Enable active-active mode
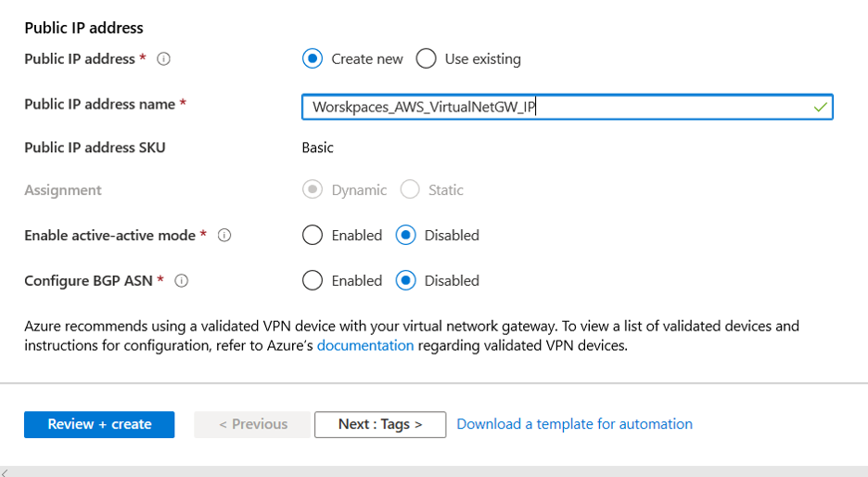This screenshot has width=868, height=477. (313, 236)
